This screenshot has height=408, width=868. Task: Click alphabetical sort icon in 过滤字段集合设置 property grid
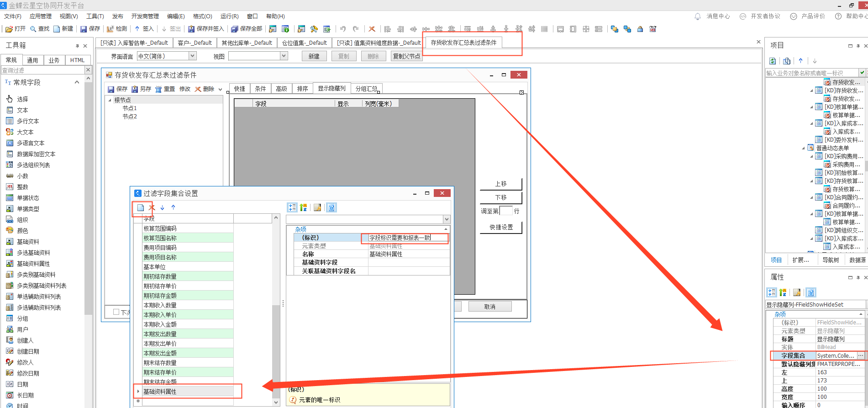click(x=304, y=207)
